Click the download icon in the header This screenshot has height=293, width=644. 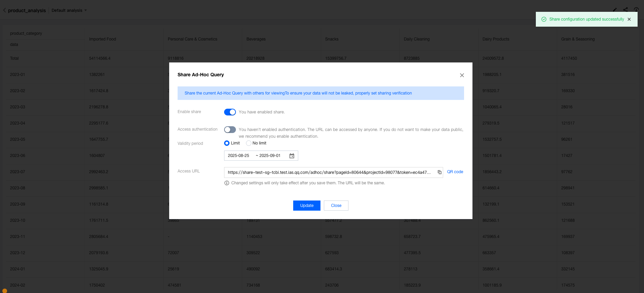pos(636,10)
